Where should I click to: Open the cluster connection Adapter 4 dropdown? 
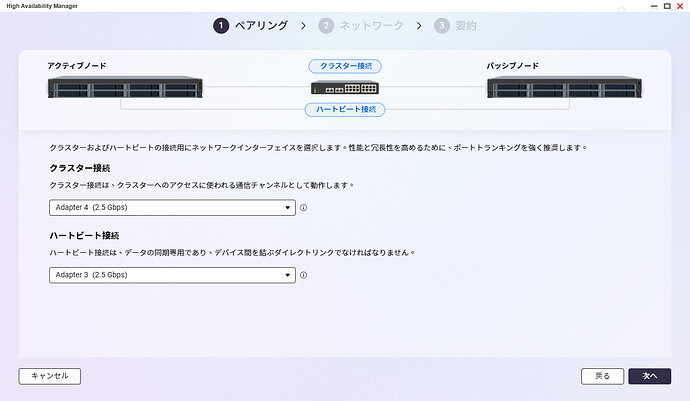click(172, 209)
